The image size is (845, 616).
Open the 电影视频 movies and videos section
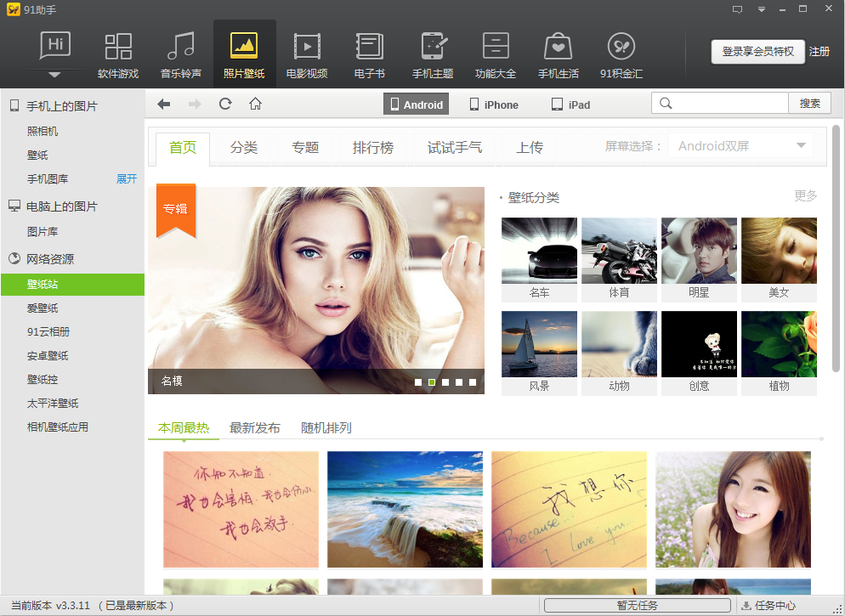[x=307, y=56]
